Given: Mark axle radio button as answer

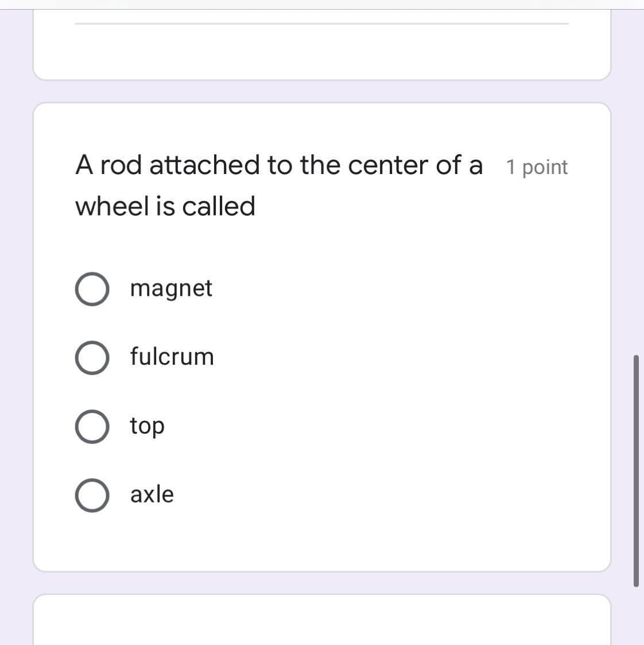Looking at the screenshot, I should click(x=92, y=495).
